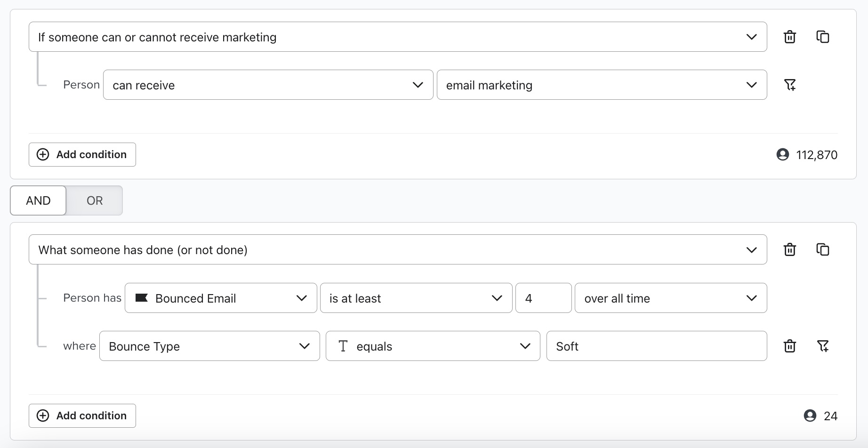This screenshot has height=448, width=868.
Task: Click the Bounced Email metric flag icon
Action: 142,298
